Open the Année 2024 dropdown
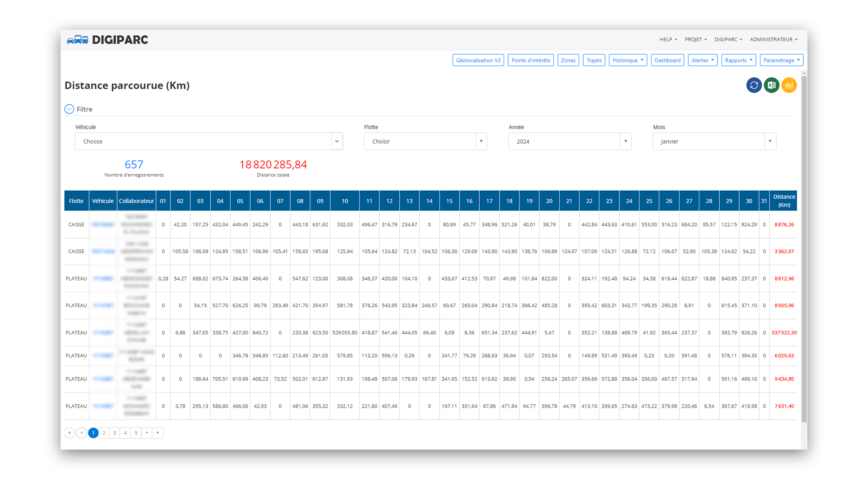The image size is (868, 488). click(x=570, y=141)
